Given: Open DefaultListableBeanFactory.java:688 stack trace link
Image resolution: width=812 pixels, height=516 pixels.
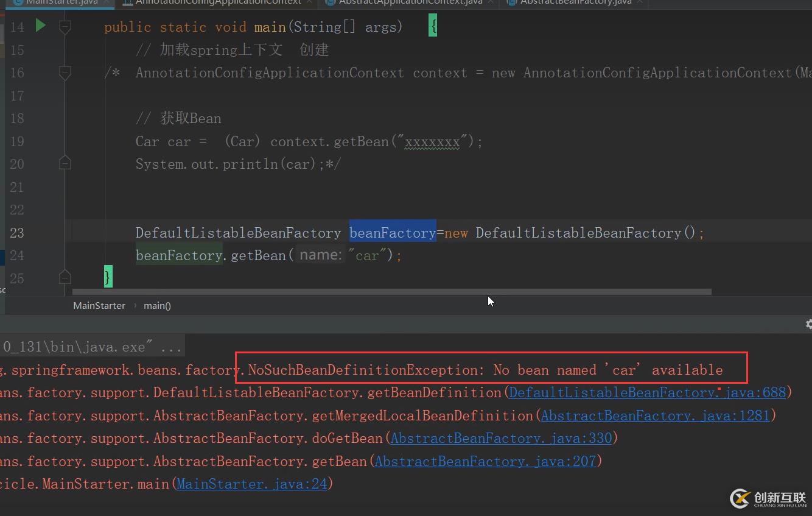Looking at the screenshot, I should pyautogui.click(x=647, y=393).
